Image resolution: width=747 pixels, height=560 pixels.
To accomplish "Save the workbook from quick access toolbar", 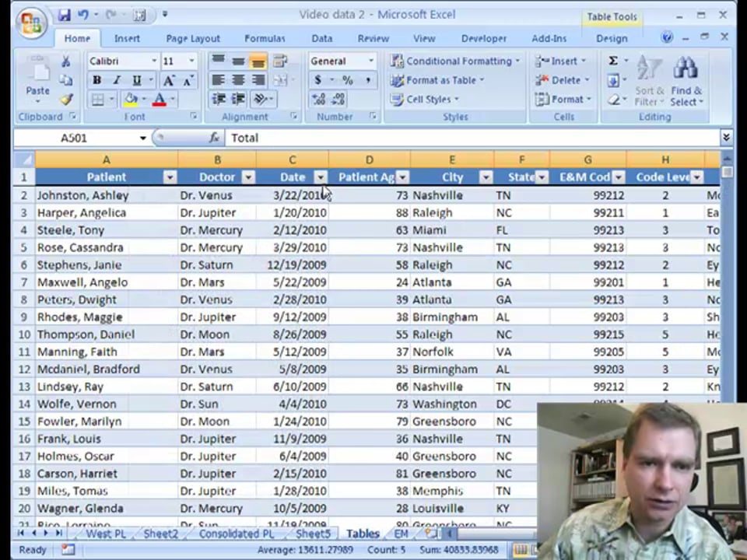I will (64, 15).
